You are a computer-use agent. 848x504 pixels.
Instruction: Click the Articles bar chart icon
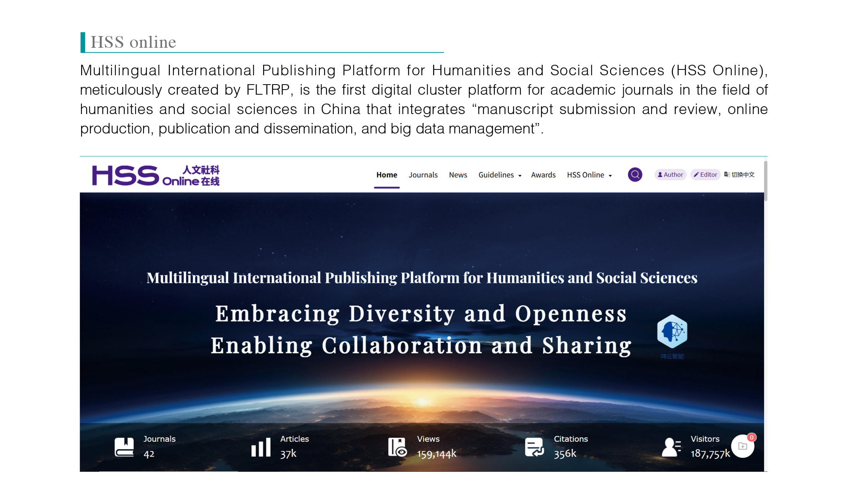point(261,447)
